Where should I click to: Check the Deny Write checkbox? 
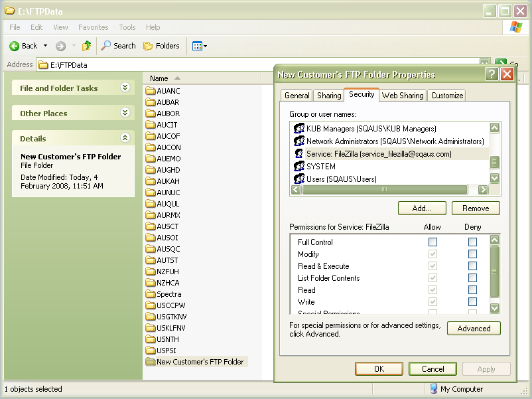(472, 302)
